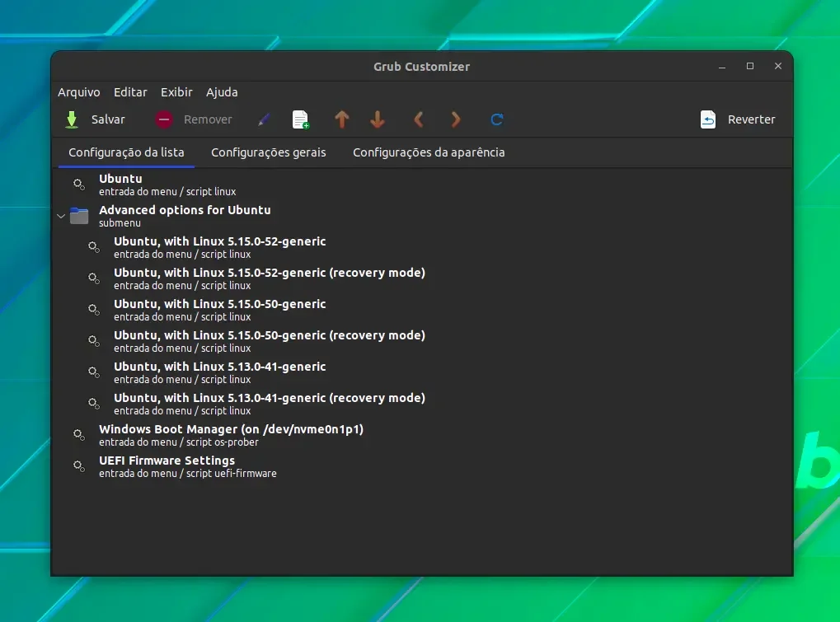This screenshot has width=840, height=622.
Task: Click the gear icon beside Ubuntu entry
Action: click(79, 185)
